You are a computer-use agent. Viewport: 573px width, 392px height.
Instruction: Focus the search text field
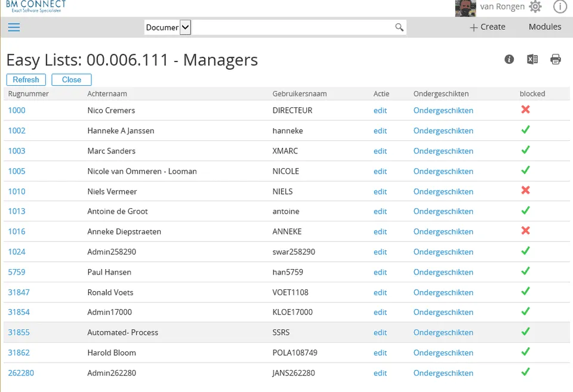click(293, 27)
